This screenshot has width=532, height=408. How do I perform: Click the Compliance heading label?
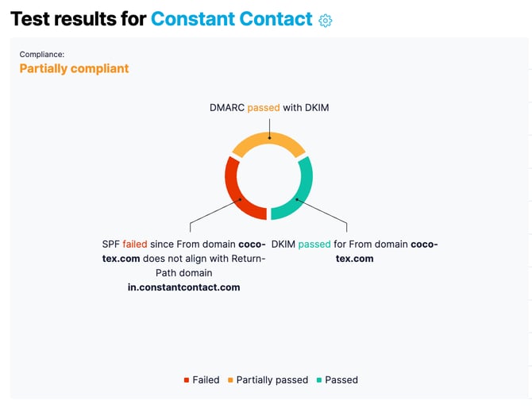(x=42, y=54)
